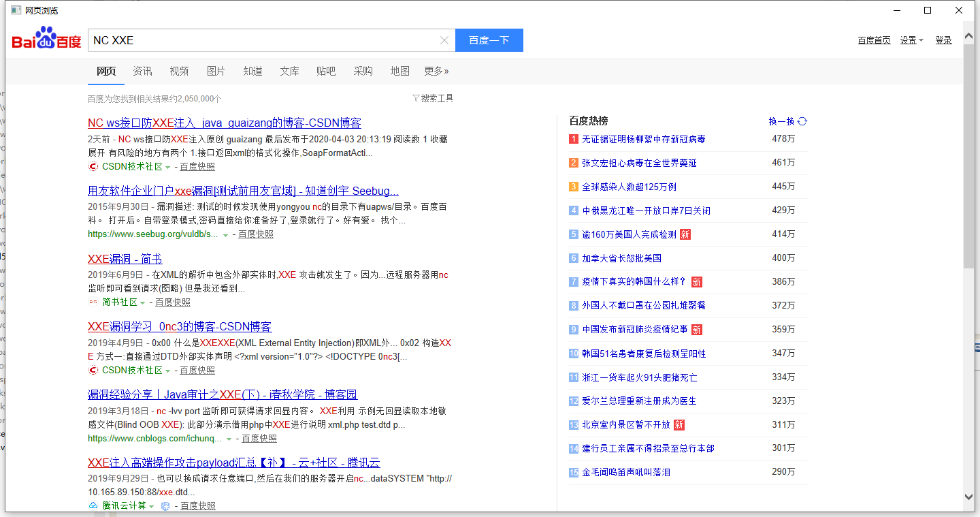Screen dimensions: 980x517
Task: Switch to the 贴吧 tab
Action: coord(326,71)
